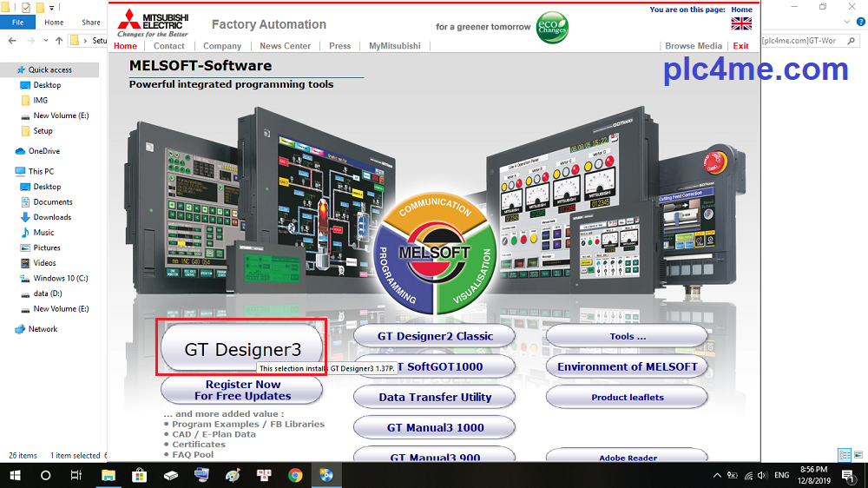The height and width of the screenshot is (488, 868).
Task: Open the Quick Access Toolbar customize dropdown
Action: (x=51, y=7)
